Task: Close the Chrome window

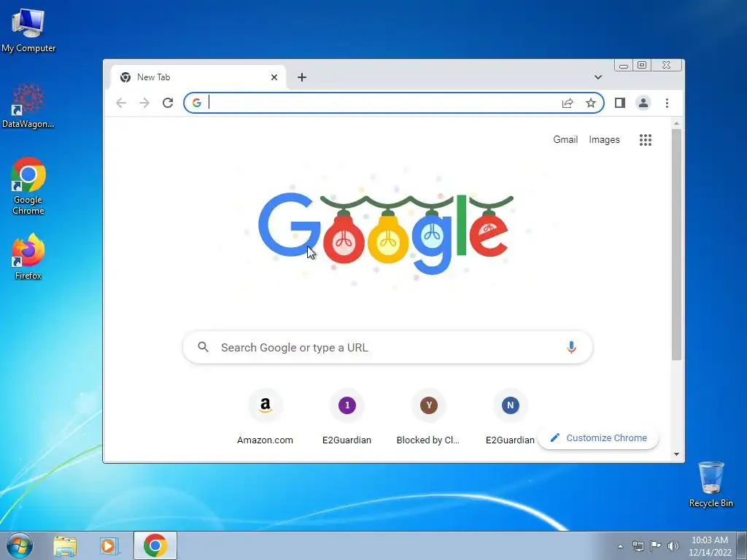Action: click(667, 65)
